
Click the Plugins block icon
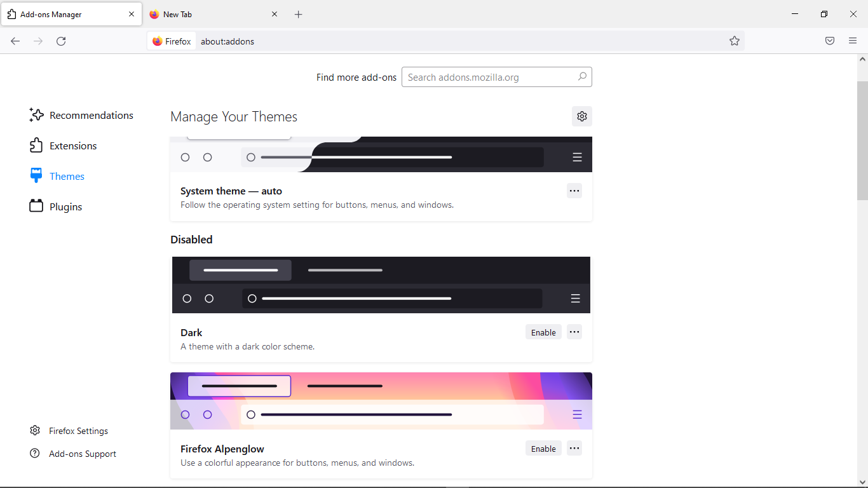click(x=36, y=207)
